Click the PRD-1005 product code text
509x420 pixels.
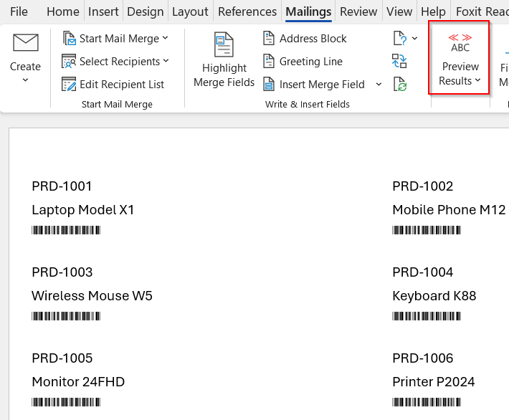pos(62,358)
